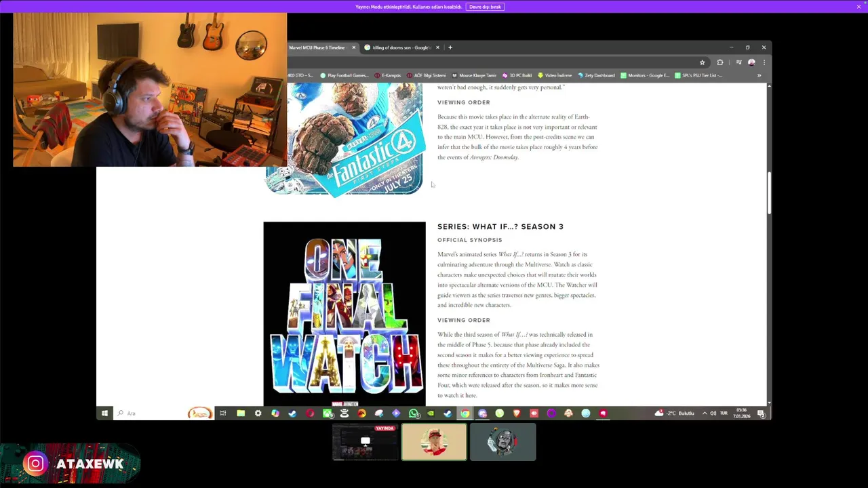
Task: Open the Zety Dashboard bookmark
Action: click(x=597, y=75)
